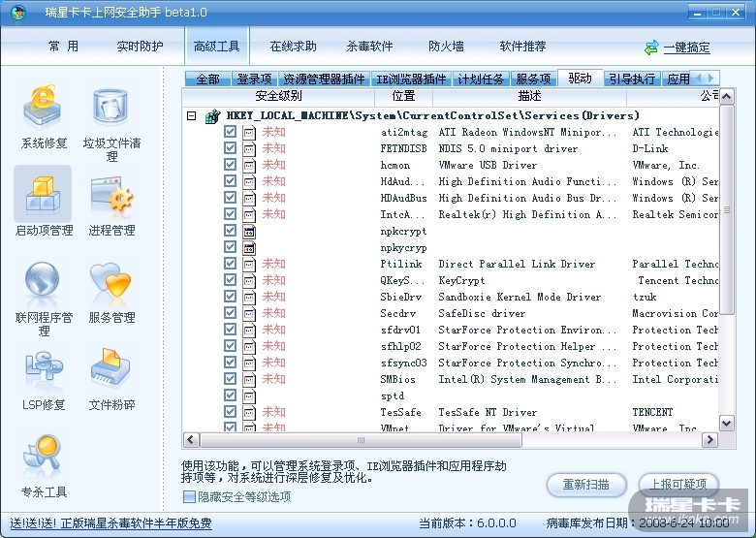Click the file icon in ati2mtag row
The height and width of the screenshot is (538, 756).
pos(249,133)
